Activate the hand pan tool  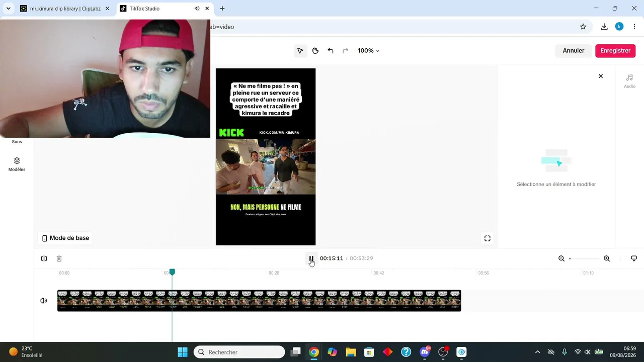coord(315,51)
